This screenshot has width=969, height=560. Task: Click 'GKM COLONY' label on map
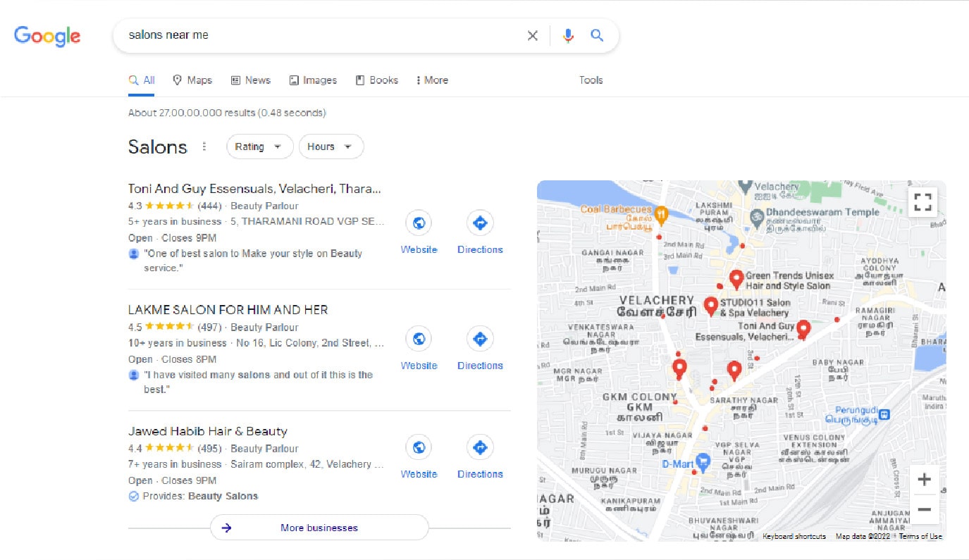click(640, 397)
